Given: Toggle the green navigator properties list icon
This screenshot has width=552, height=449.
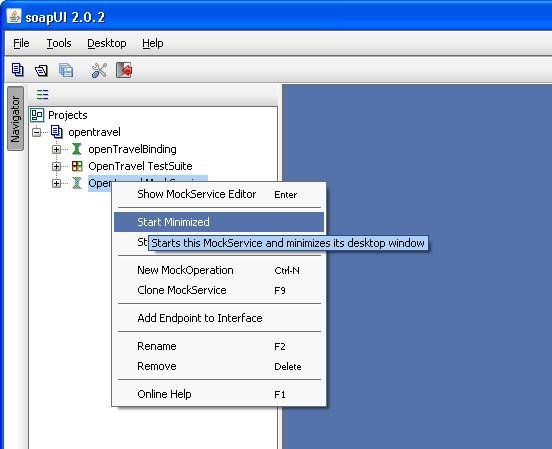Looking at the screenshot, I should click(42, 95).
